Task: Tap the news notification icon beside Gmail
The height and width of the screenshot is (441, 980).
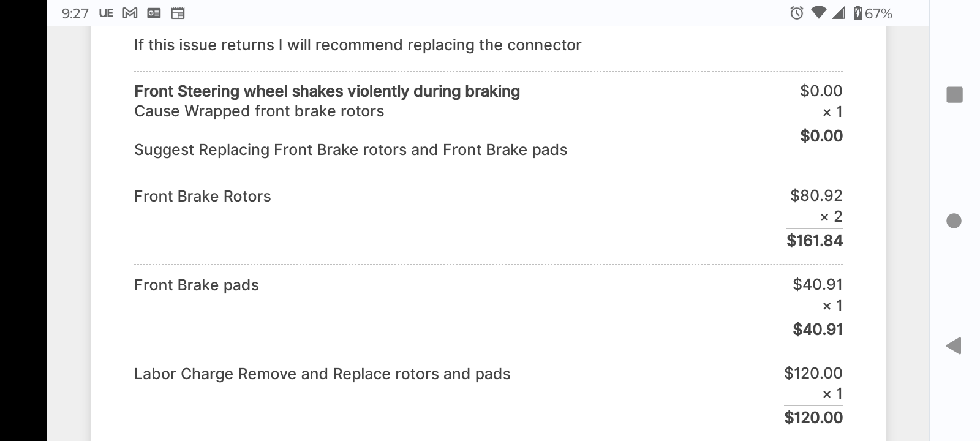Action: [154, 13]
